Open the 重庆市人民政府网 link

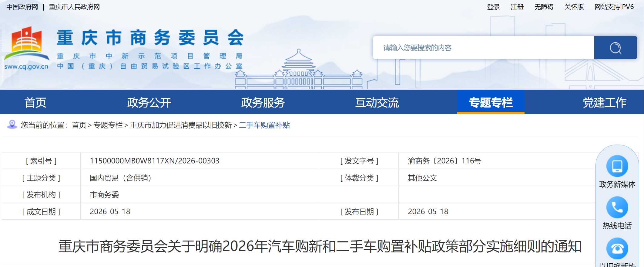74,7
